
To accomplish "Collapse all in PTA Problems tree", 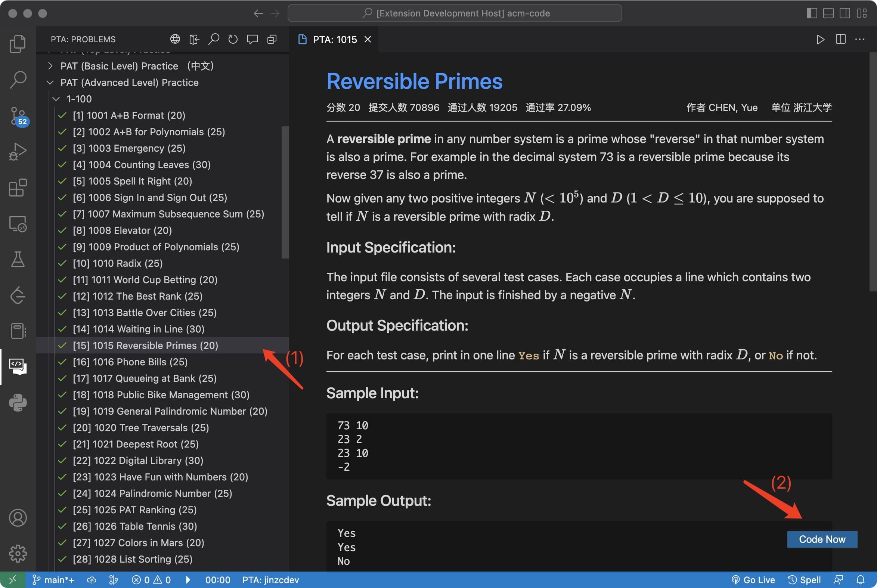I will coord(272,39).
